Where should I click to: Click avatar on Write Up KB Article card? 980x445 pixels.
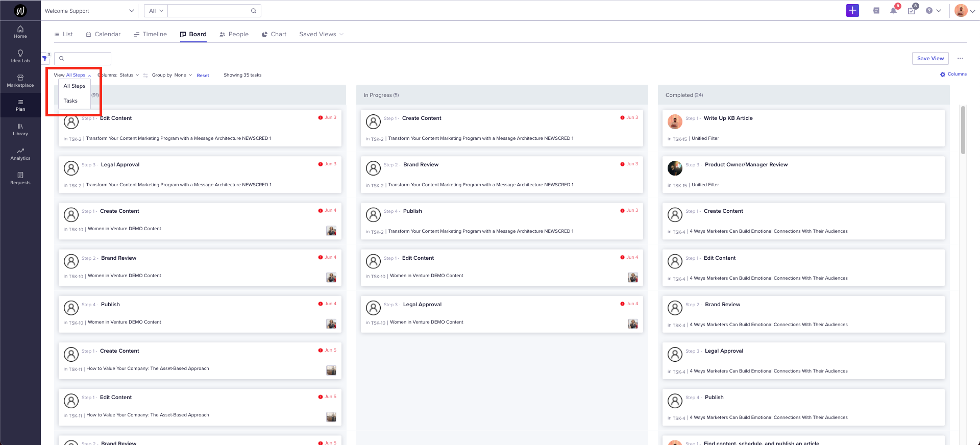pyautogui.click(x=675, y=122)
